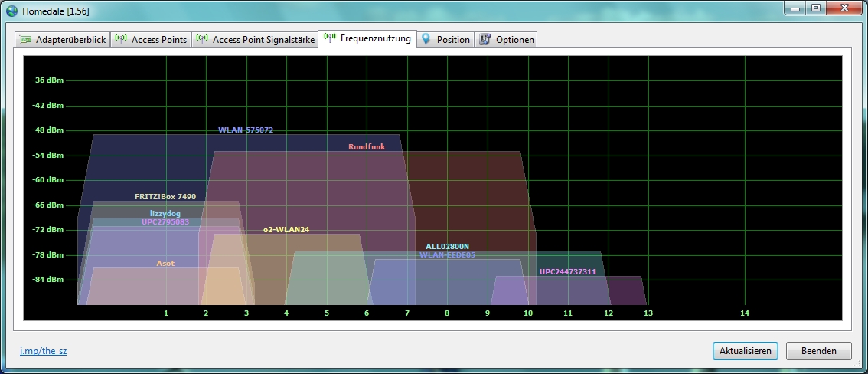Open the Optionen tab
This screenshot has width=868, height=374.
pyautogui.click(x=507, y=40)
